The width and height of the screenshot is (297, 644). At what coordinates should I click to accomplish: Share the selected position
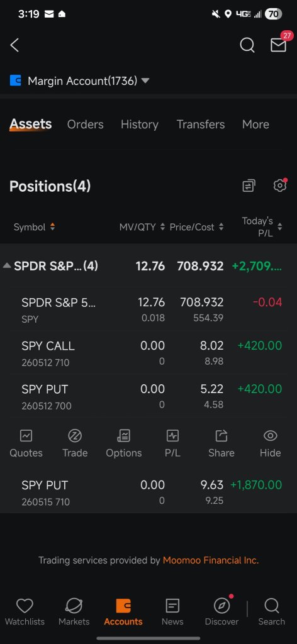tap(221, 444)
